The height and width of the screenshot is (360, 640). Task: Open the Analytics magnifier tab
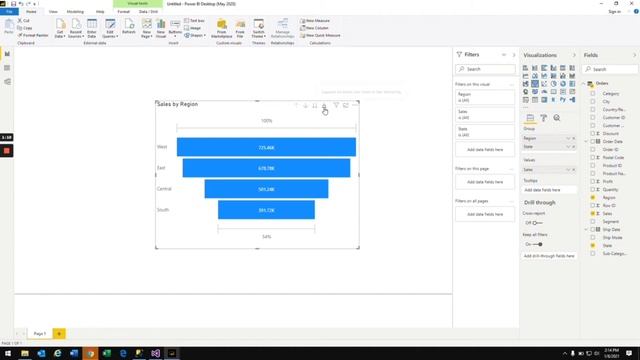[557, 118]
